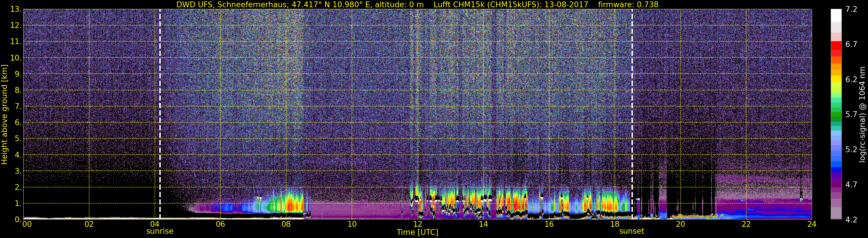
Task: Click the '5.7' colorbar value label
Action: (x=851, y=114)
